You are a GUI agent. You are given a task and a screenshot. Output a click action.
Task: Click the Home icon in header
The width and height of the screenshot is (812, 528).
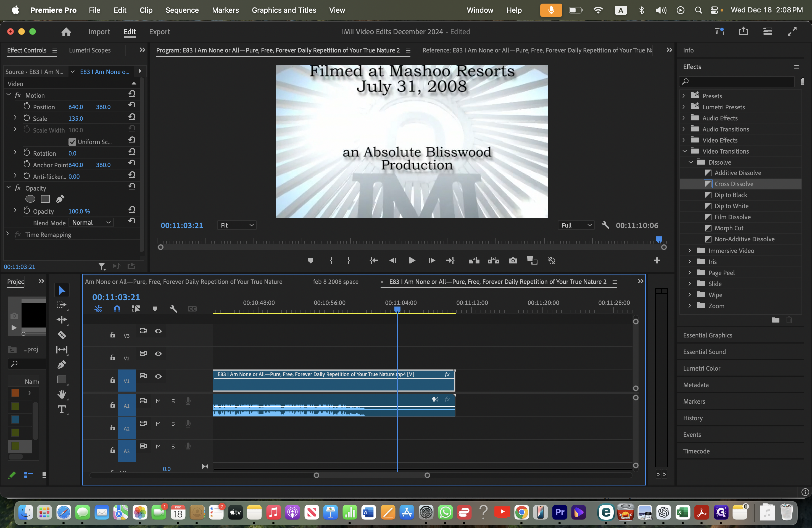point(66,32)
